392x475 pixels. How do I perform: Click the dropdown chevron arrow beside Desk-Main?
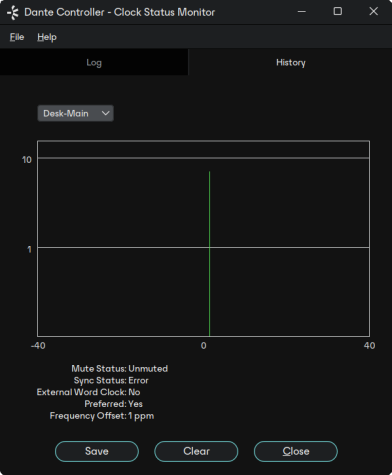pos(105,113)
